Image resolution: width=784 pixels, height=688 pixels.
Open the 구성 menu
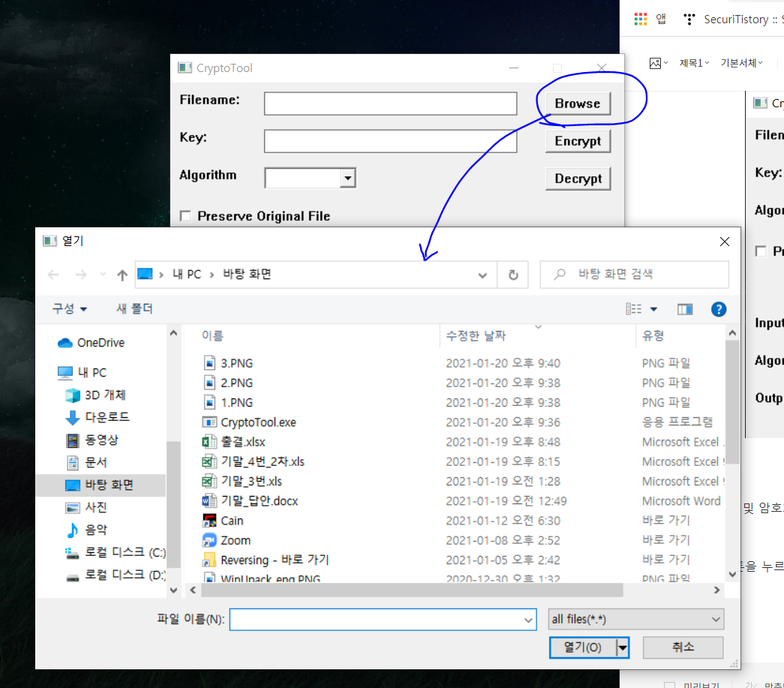pos(70,308)
